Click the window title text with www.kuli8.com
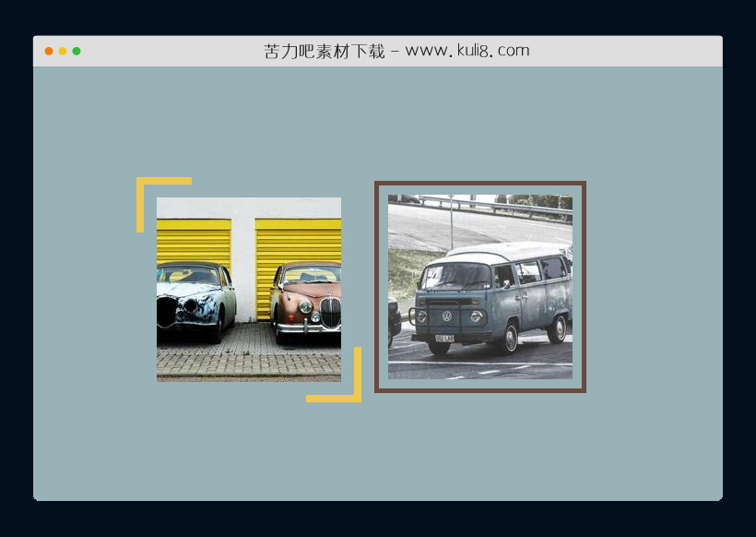756x537 pixels. (396, 51)
